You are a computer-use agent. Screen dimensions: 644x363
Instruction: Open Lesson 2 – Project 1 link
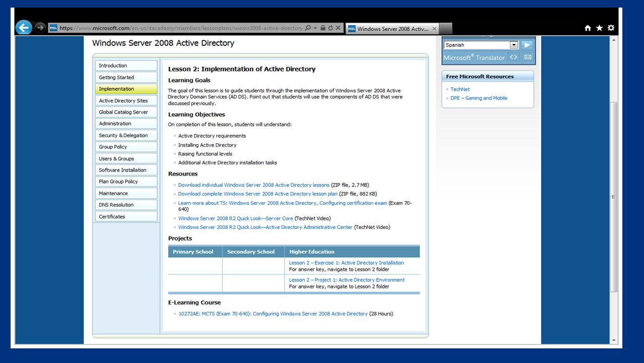[347, 280]
